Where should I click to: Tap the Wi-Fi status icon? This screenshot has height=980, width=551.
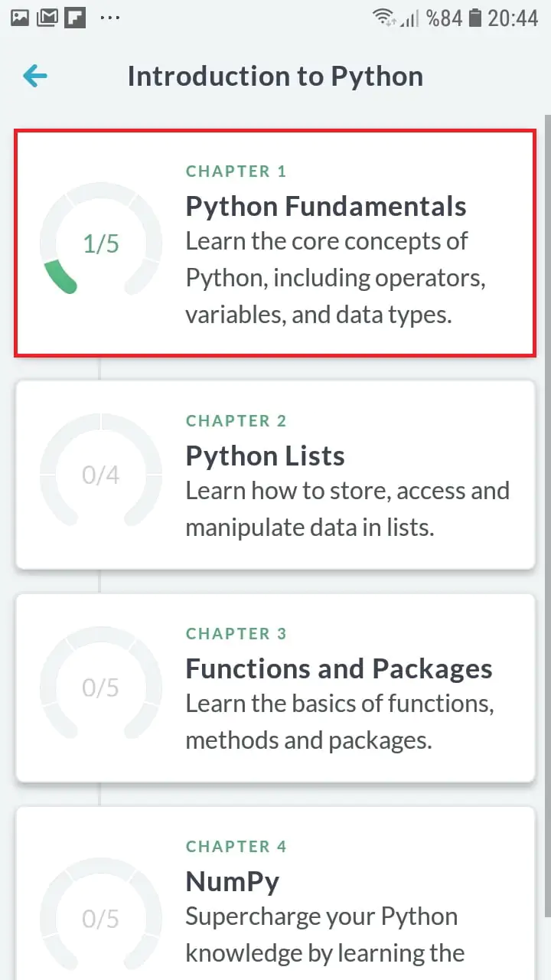pos(383,18)
